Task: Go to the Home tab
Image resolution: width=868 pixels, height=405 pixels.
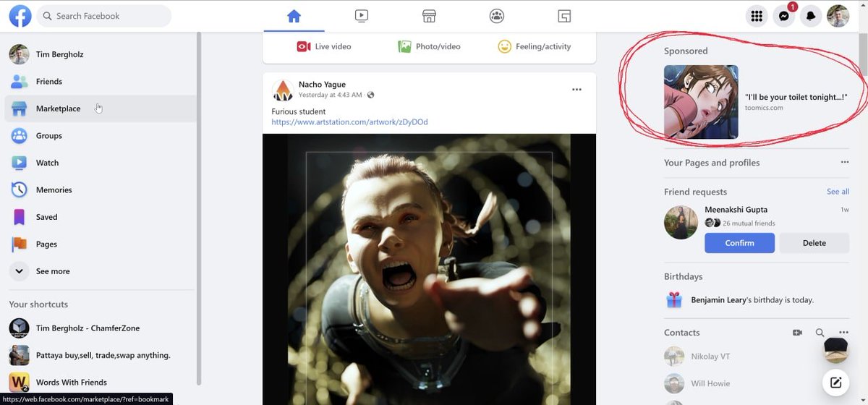Action: point(294,16)
